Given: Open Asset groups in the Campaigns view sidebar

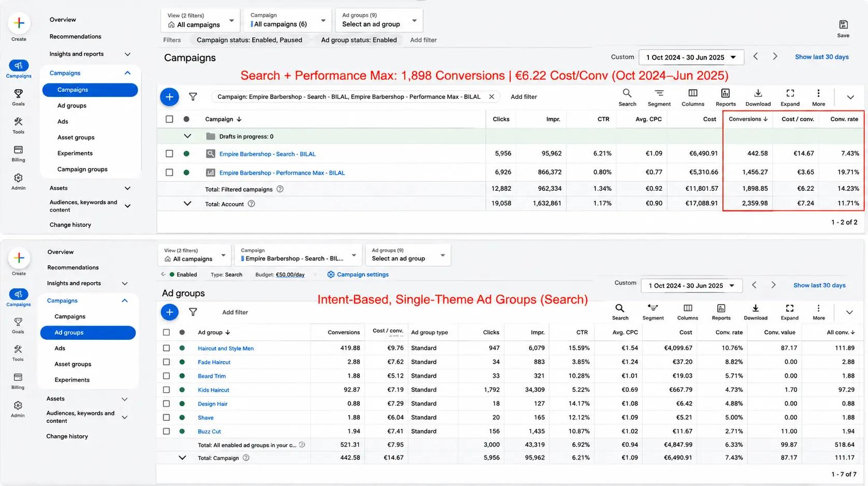Looking at the screenshot, I should (76, 137).
